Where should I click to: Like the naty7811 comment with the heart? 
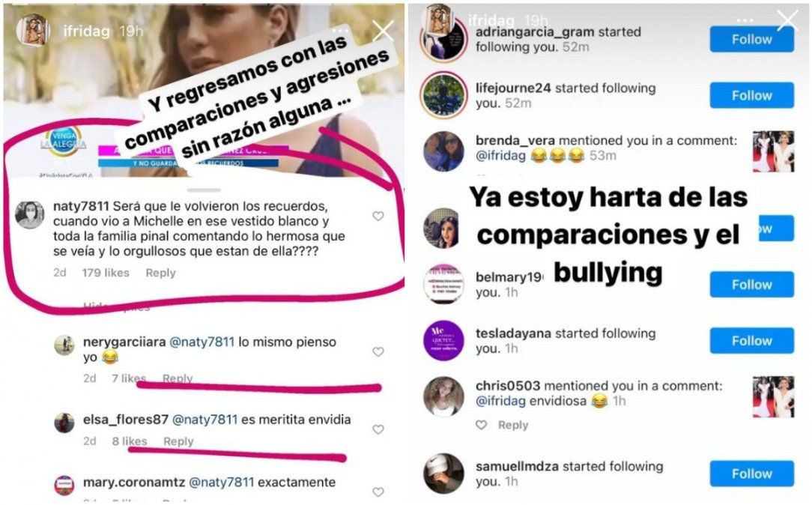378,216
